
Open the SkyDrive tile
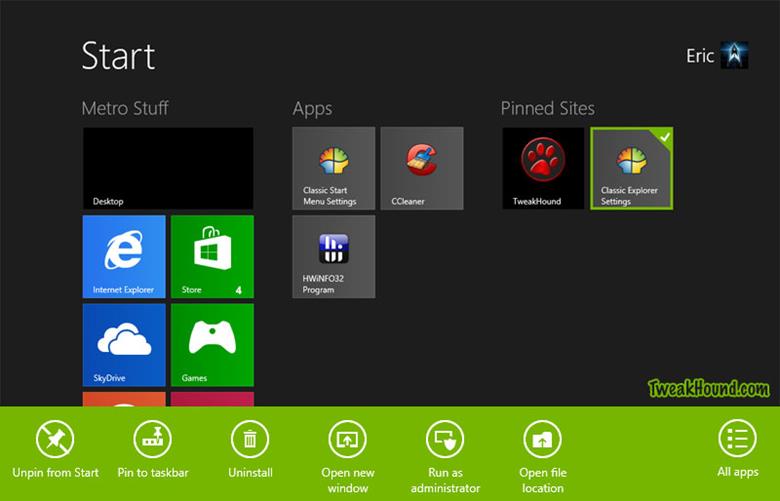(124, 345)
